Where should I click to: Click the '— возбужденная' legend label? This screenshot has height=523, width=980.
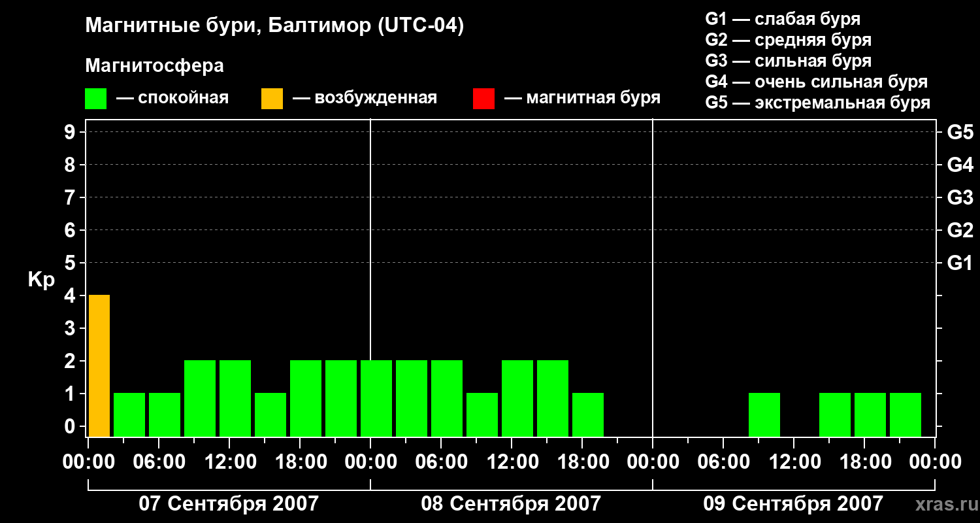click(x=365, y=99)
